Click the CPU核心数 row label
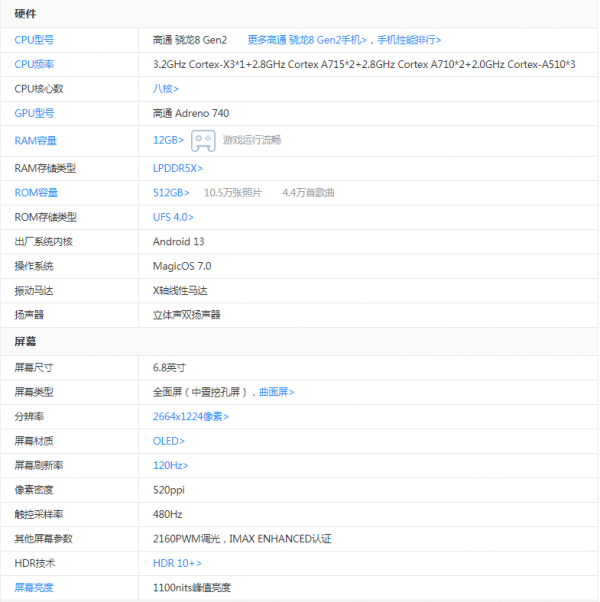Image resolution: width=600 pixels, height=602 pixels. [39, 89]
